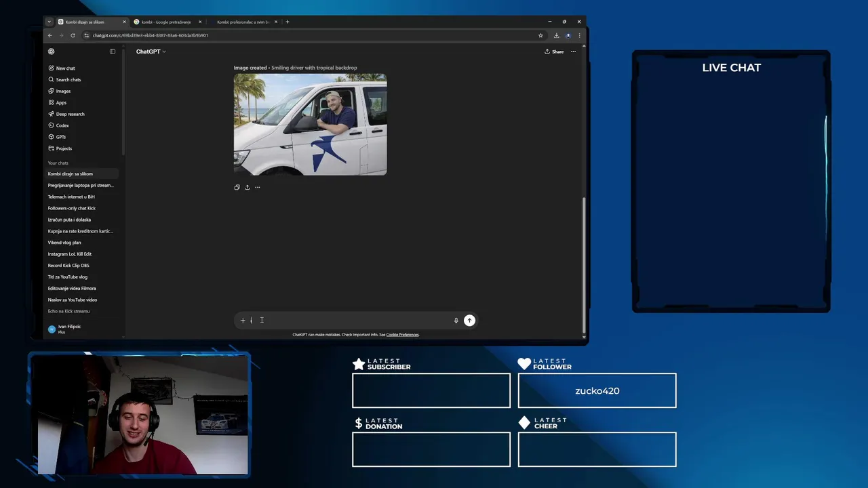868x488 pixels.
Task: Click the ChatGPT logo in sidebar
Action: (51, 52)
